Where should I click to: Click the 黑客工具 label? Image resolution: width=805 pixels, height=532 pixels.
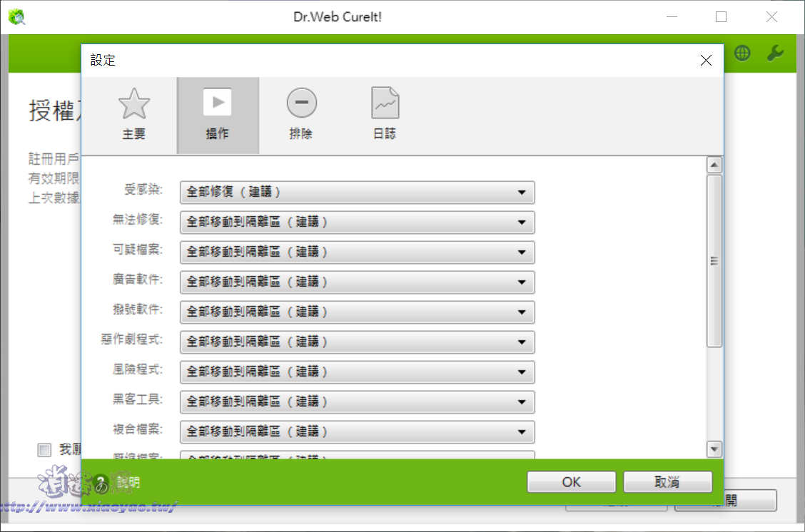(x=138, y=399)
